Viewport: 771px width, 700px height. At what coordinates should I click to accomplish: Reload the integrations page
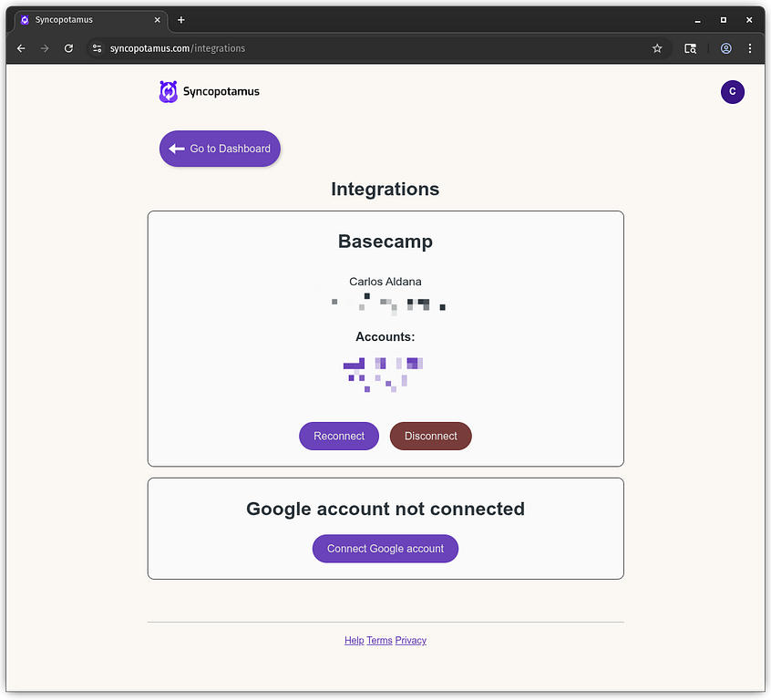[x=69, y=48]
